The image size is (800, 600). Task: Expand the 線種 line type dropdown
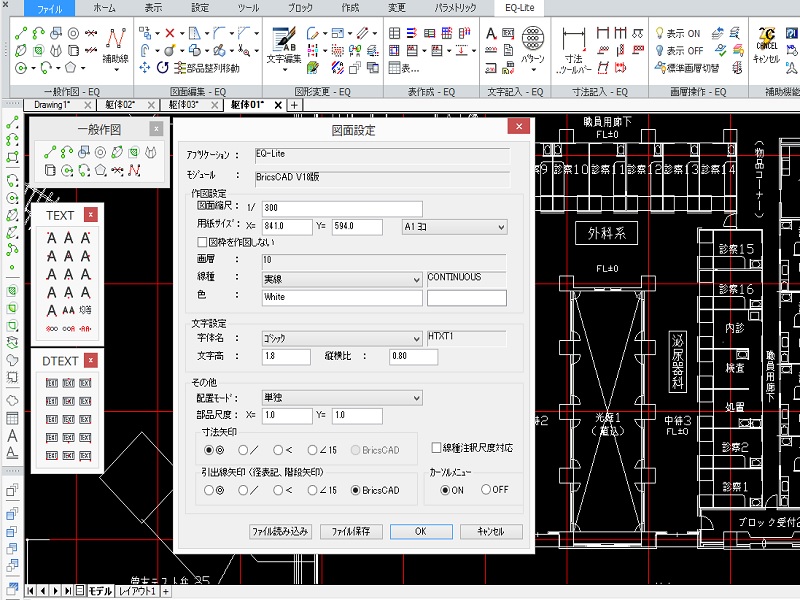coord(342,280)
